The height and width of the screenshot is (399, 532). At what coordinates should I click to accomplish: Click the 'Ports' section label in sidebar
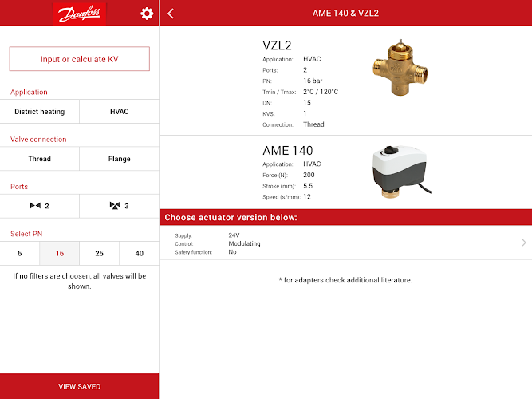click(19, 187)
